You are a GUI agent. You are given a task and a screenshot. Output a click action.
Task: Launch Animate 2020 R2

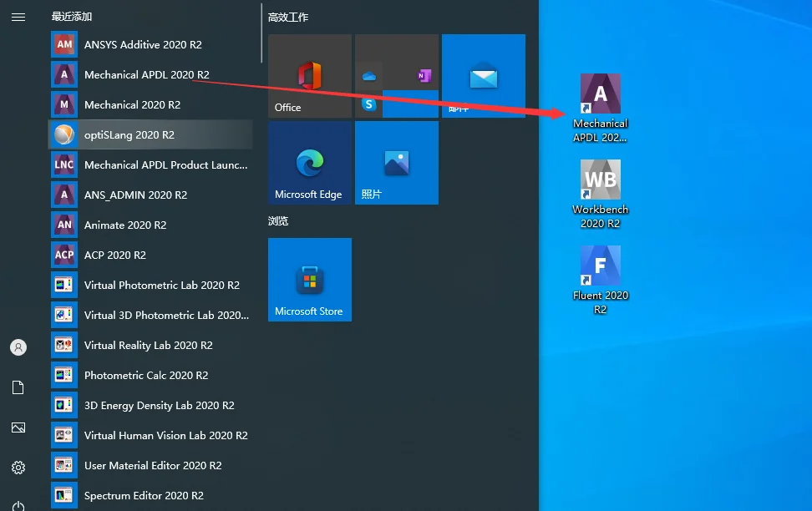151,225
